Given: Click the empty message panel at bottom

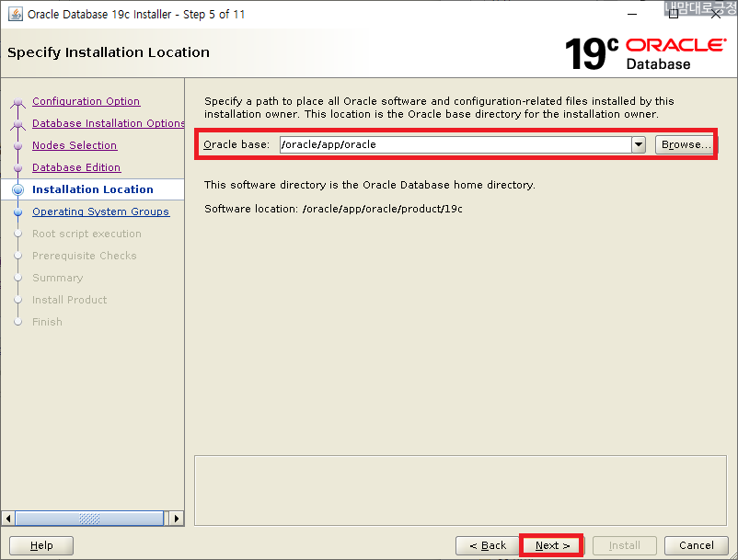Looking at the screenshot, I should (460, 490).
